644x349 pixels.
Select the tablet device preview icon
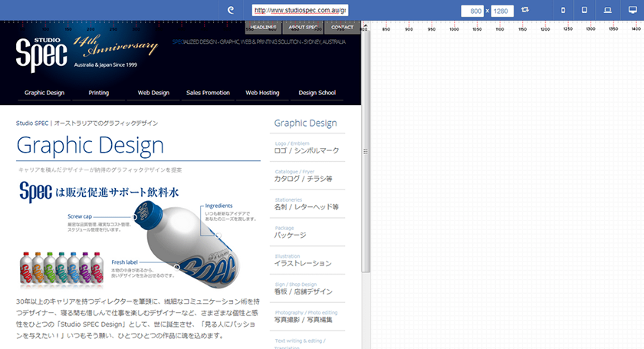tap(584, 10)
